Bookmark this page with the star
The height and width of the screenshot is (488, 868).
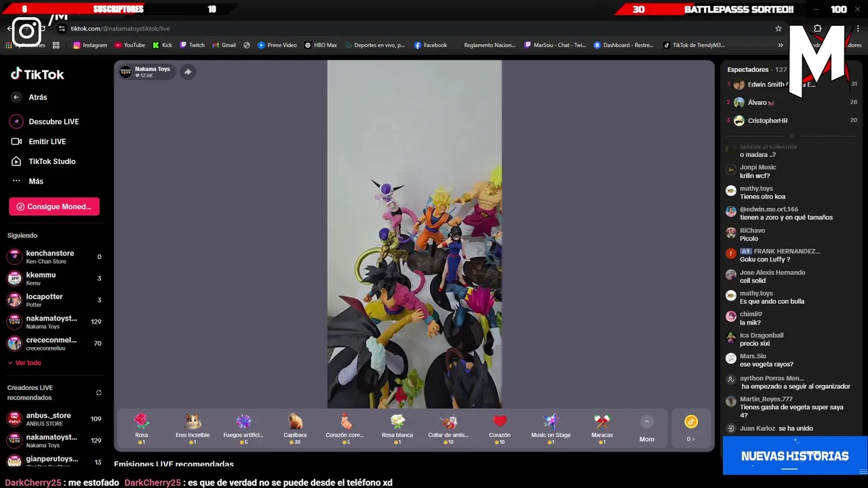click(778, 28)
